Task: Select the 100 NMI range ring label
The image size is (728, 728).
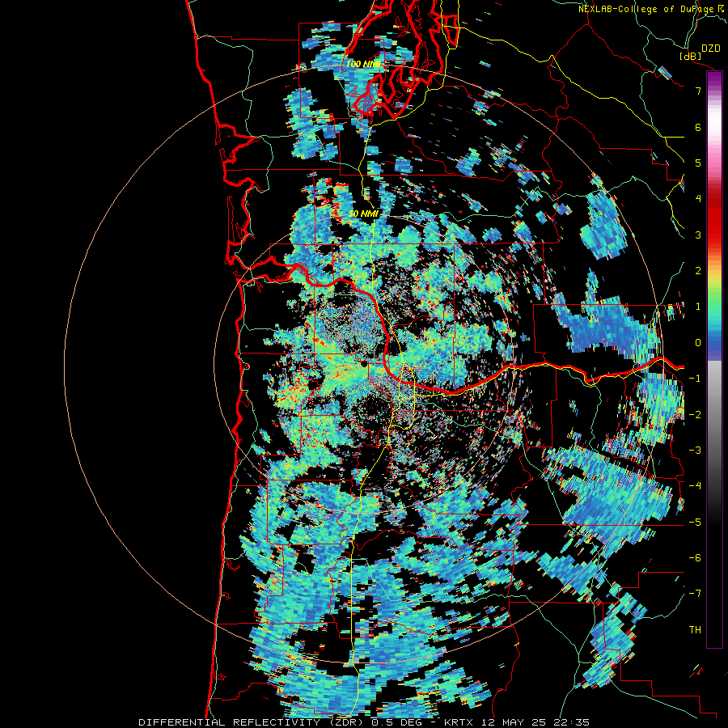Action: click(363, 64)
